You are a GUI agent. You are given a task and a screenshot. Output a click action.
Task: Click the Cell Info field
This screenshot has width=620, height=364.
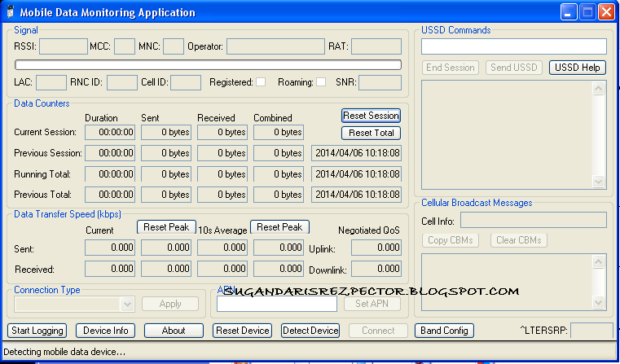click(x=534, y=220)
